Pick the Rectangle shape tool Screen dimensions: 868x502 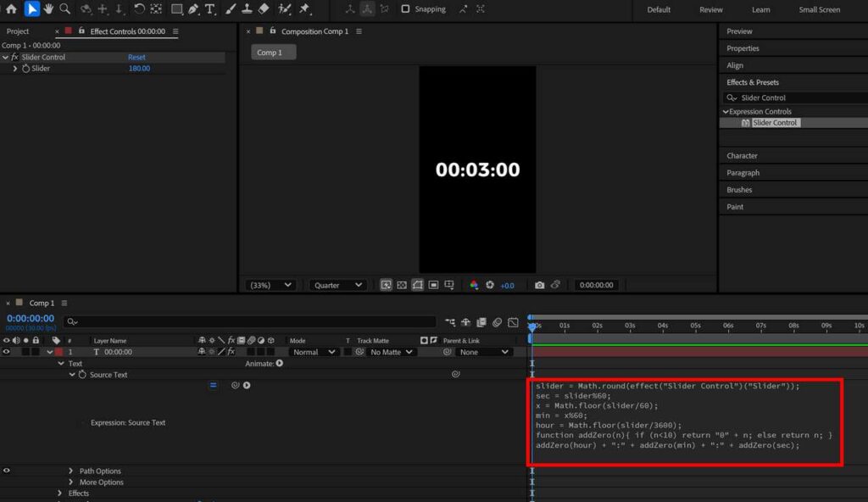176,8
